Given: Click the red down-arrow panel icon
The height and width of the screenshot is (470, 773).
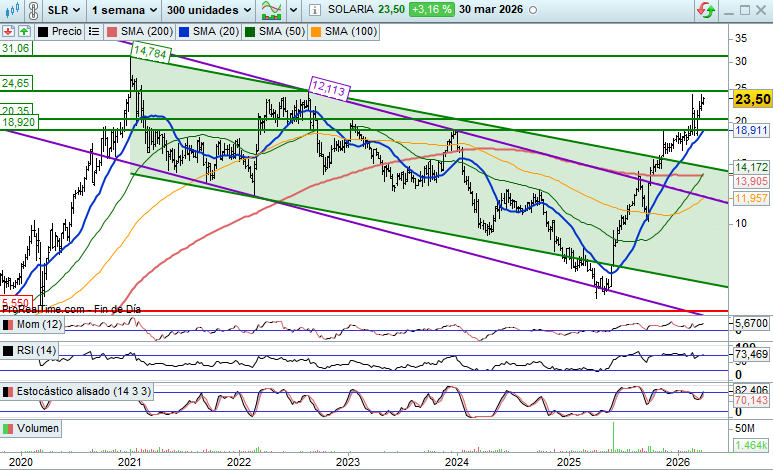Looking at the screenshot, I should point(8,31).
